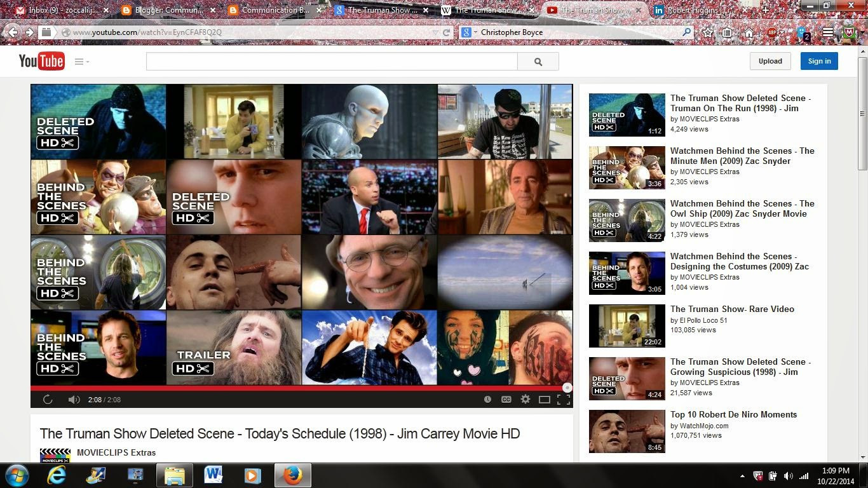
Task: Open the Firefox hamburger menu
Action: 827,32
